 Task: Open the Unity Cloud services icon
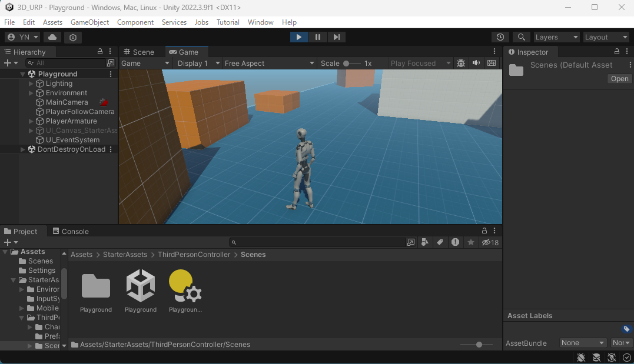pos(52,37)
